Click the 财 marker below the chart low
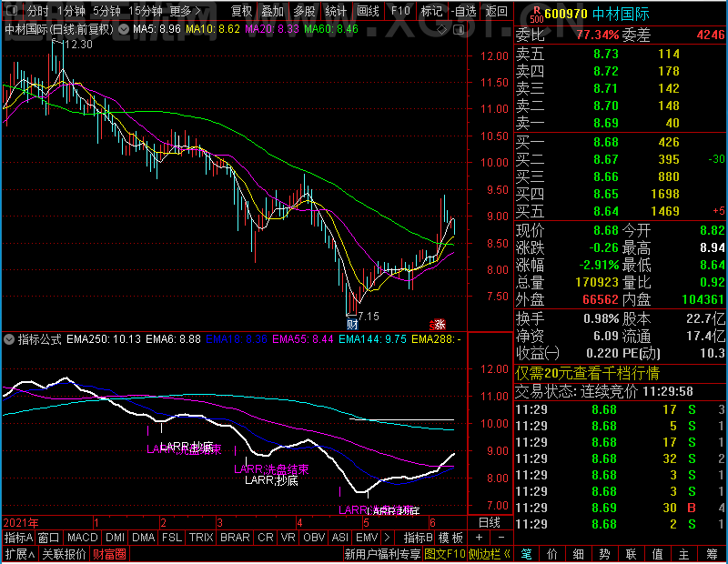The image size is (728, 564). pos(352,324)
